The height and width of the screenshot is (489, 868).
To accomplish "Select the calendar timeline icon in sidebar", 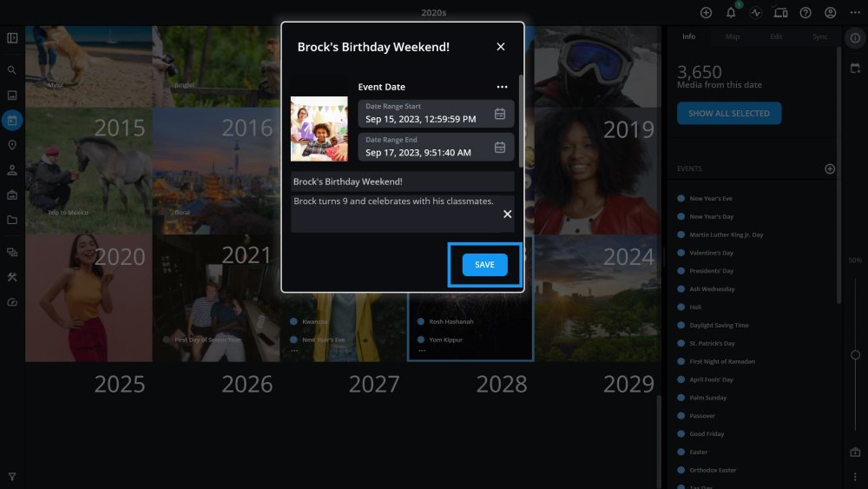I will click(12, 120).
